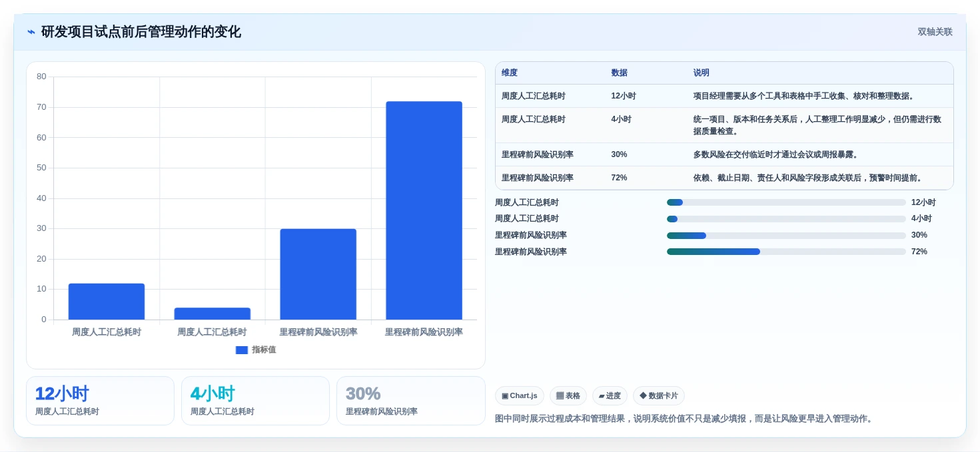The image size is (980, 452).
Task: Click the description starting 统一项目、版本和任务关系后
Action: [x=817, y=125]
